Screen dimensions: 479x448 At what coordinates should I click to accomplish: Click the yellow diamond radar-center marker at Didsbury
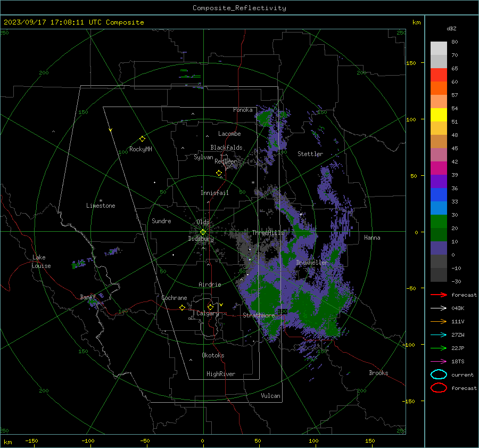pyautogui.click(x=203, y=232)
